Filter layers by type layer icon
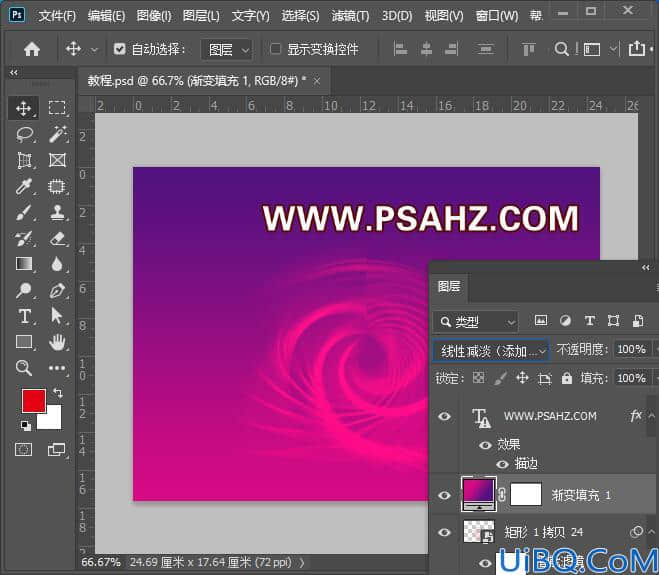The width and height of the screenshot is (659, 575). tap(590, 321)
